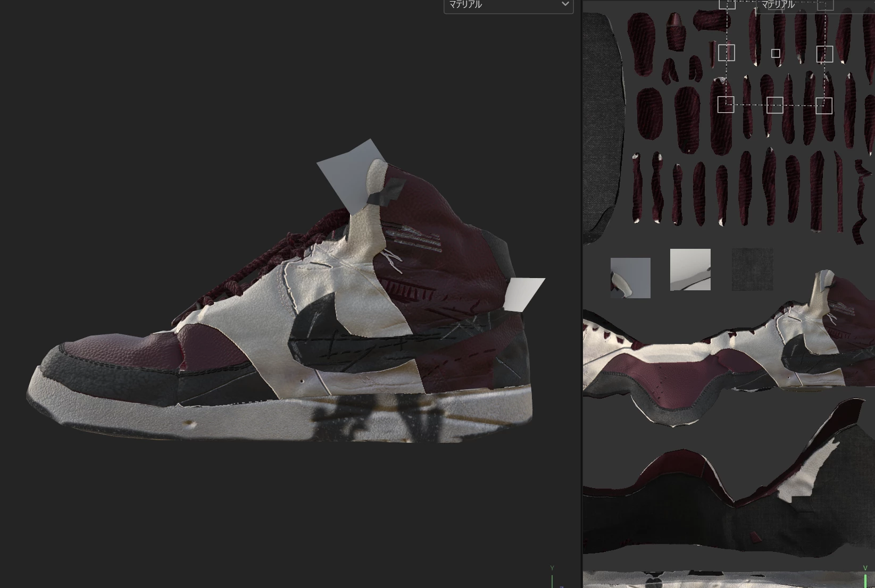Image resolution: width=875 pixels, height=588 pixels.
Task: Select the small center pivot handle
Action: pos(776,54)
